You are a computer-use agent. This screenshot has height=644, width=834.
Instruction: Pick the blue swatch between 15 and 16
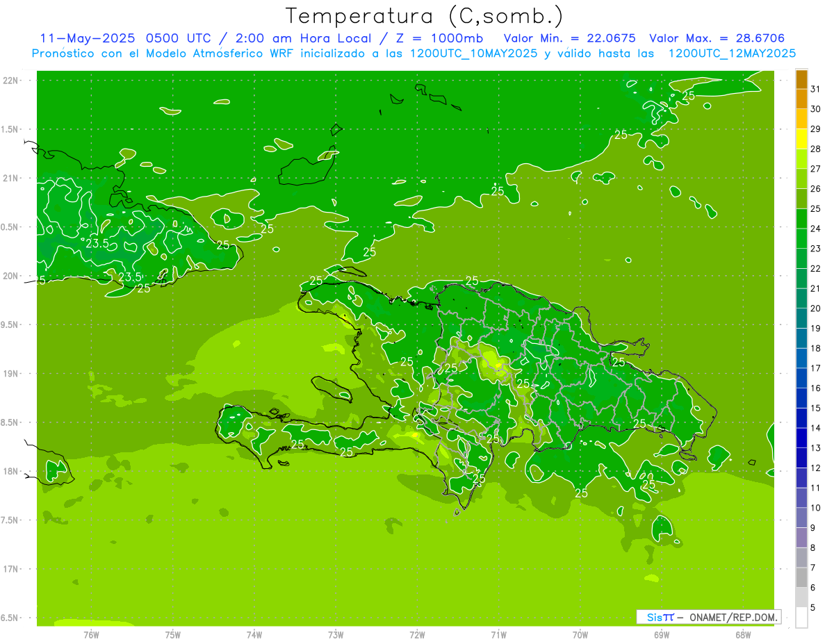[x=801, y=398]
